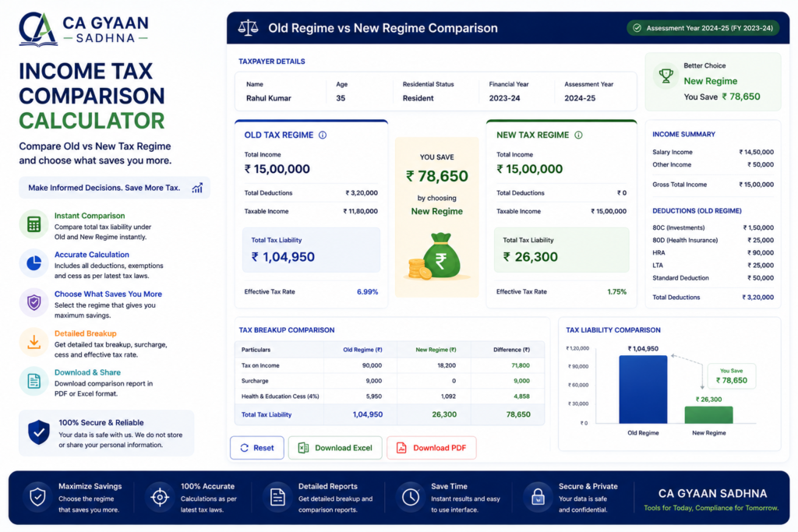Click the HRA ₹90,000 deduction row
Viewport: 798px width, 532px height.
(x=713, y=253)
